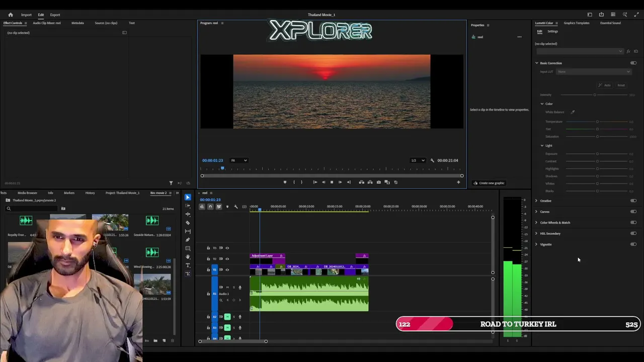This screenshot has height=362, width=644.
Task: Go to Out point
Action: [x=349, y=182]
